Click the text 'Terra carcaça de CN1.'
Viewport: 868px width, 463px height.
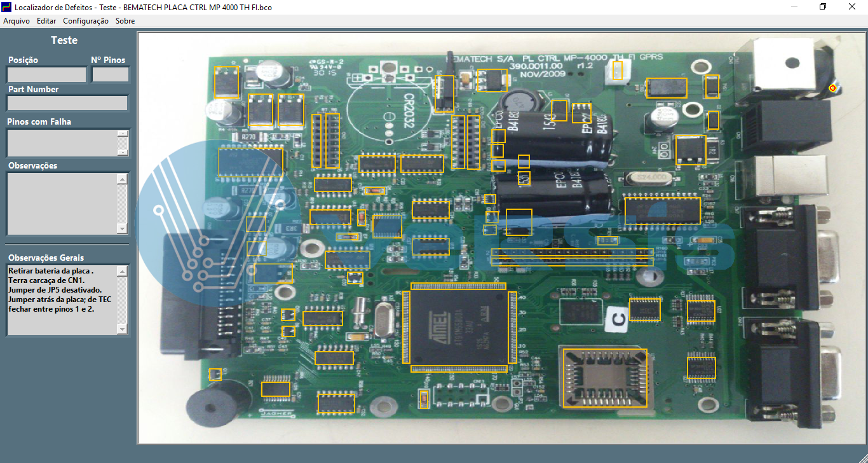click(46, 280)
